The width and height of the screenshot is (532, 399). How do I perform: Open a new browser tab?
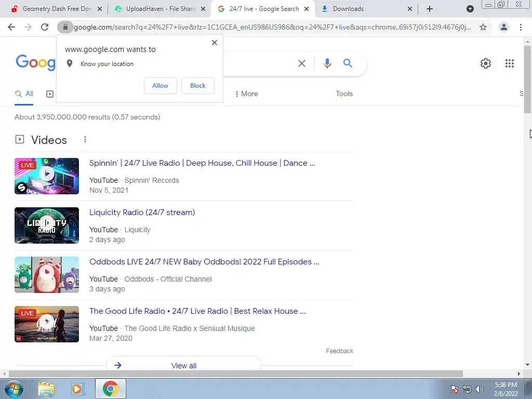pyautogui.click(x=430, y=9)
